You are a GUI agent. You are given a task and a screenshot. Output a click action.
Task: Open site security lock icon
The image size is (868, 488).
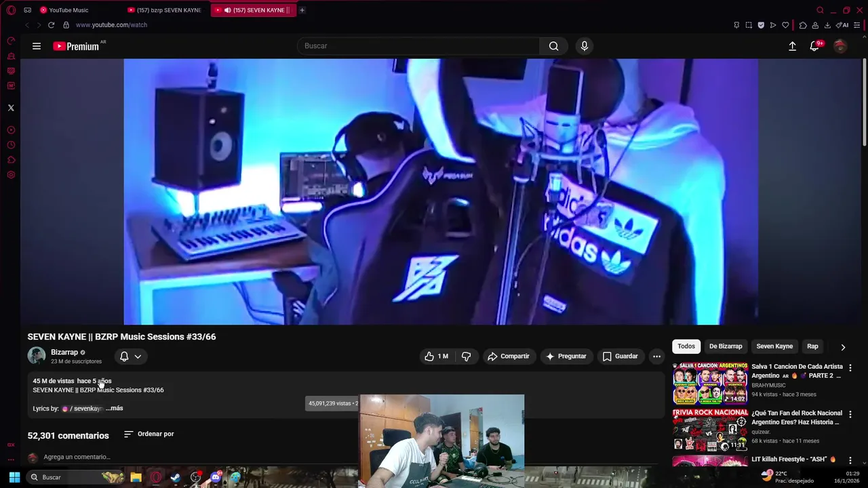pos(66,25)
